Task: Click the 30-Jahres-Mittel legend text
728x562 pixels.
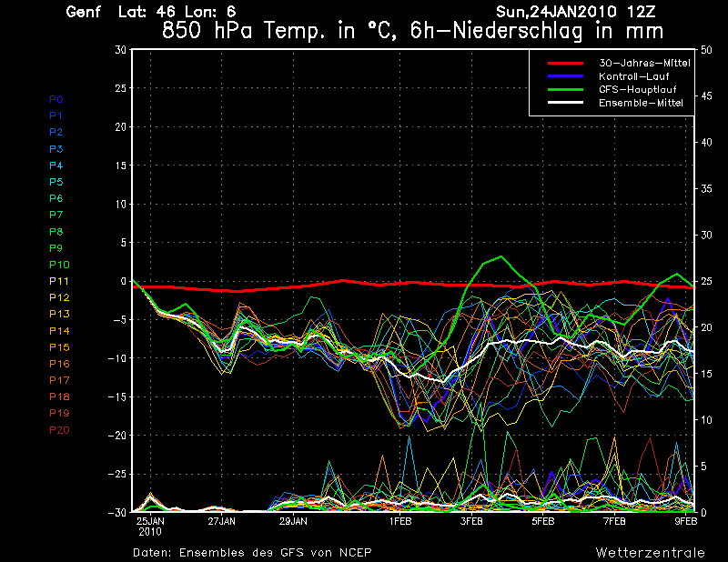Action: point(644,63)
